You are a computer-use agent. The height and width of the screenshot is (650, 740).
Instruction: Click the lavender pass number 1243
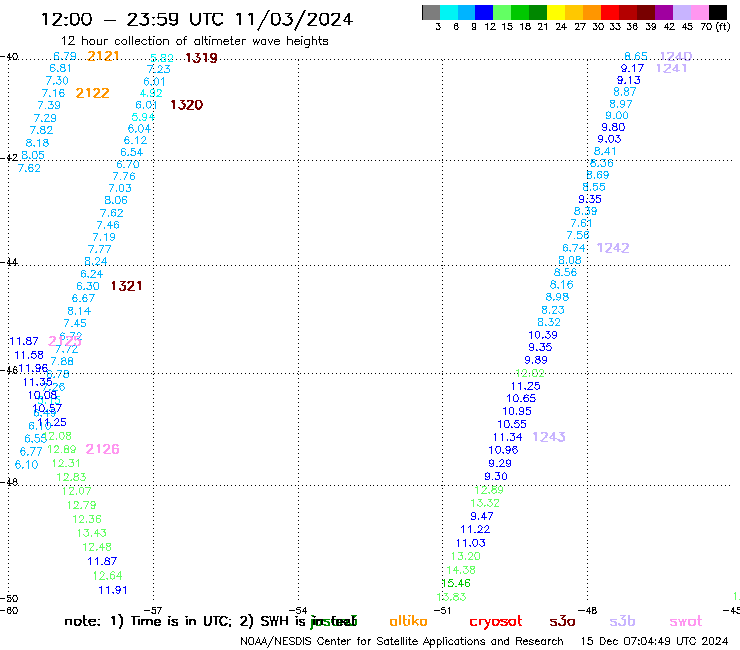click(x=549, y=437)
